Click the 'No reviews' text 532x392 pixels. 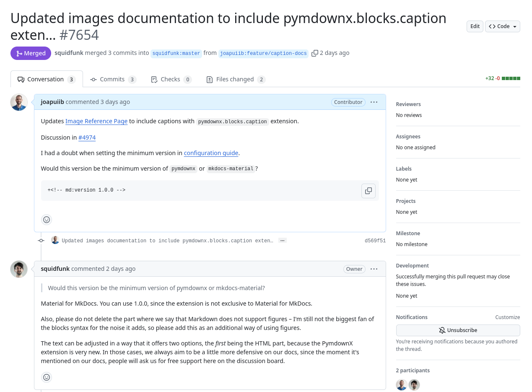pos(409,115)
